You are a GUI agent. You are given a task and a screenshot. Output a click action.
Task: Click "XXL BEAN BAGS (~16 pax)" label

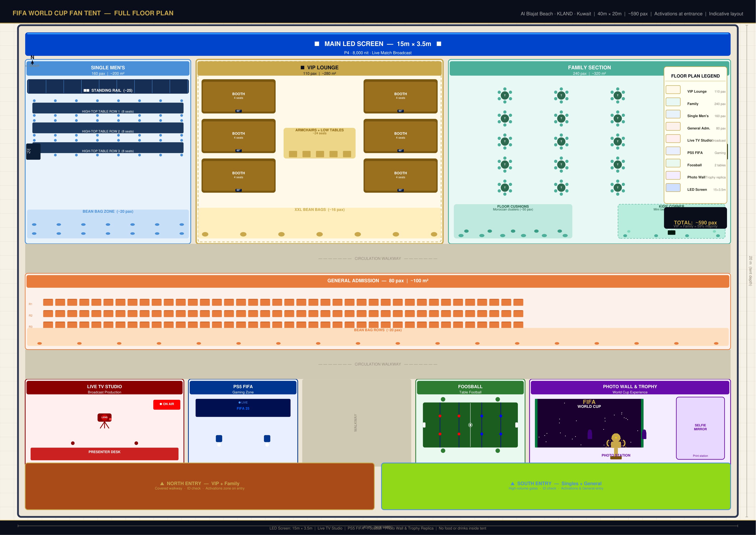[x=319, y=210]
